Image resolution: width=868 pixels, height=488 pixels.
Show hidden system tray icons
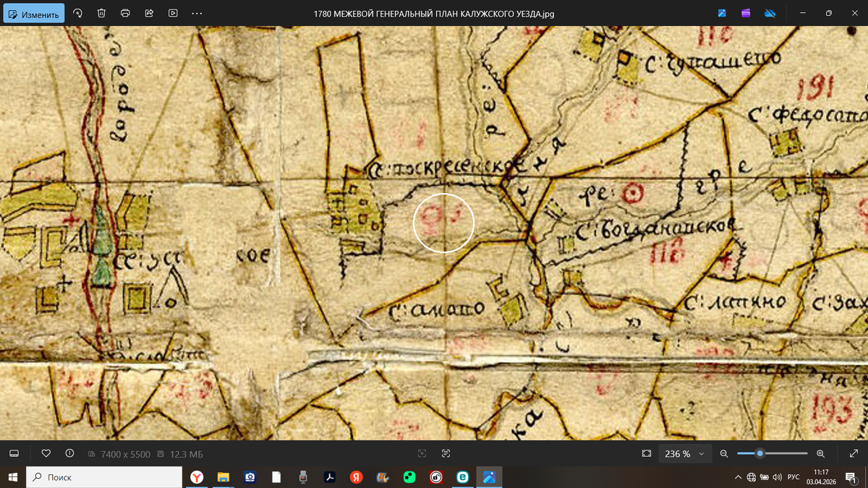click(x=738, y=477)
